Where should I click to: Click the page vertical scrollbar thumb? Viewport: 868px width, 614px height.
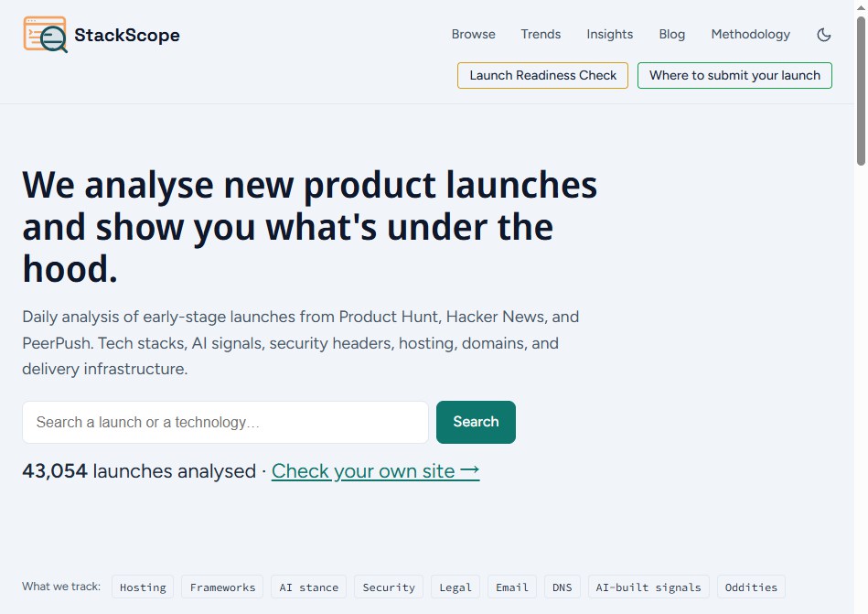click(x=861, y=91)
